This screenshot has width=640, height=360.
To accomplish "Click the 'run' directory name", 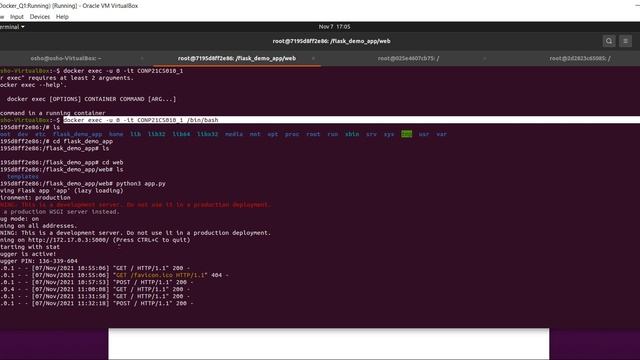I will click(x=333, y=134).
